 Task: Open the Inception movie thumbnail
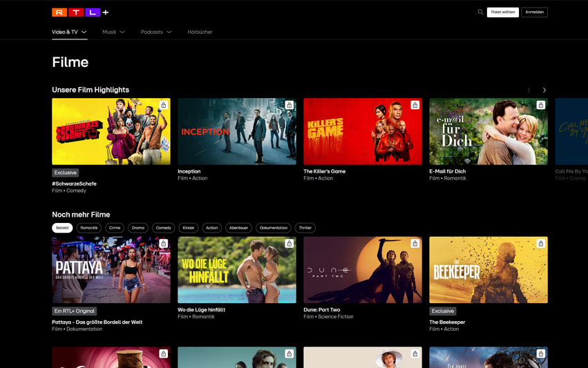[237, 132]
